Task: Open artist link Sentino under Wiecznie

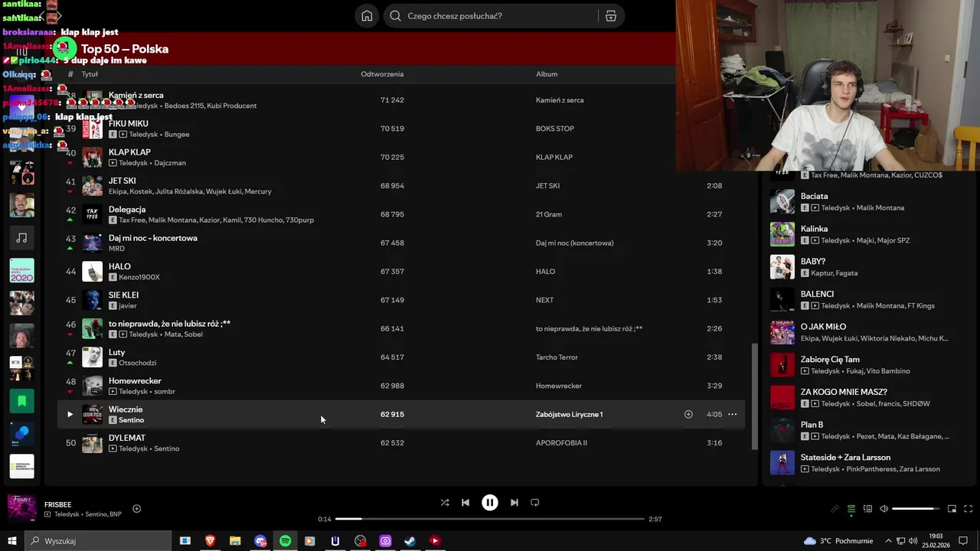Action: pos(132,420)
